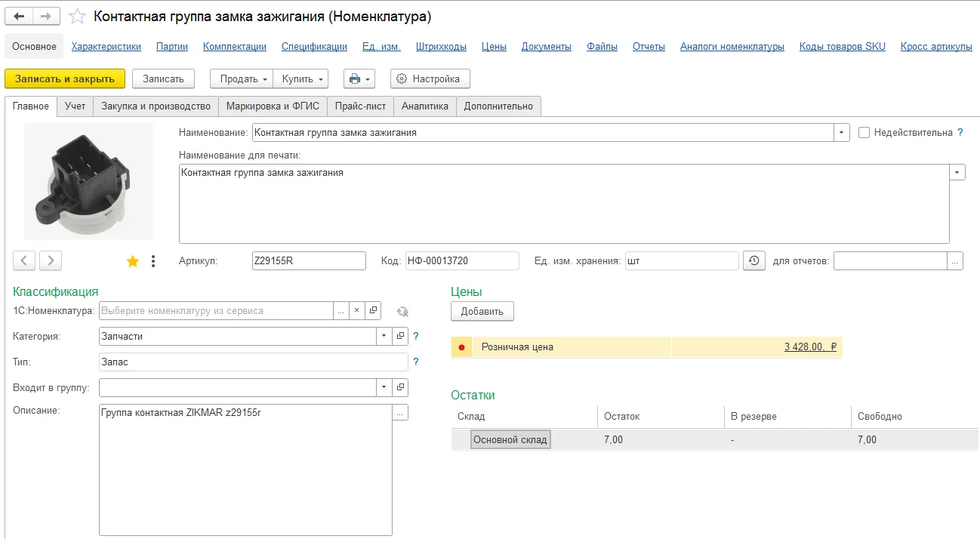Click the back arrow navigation icon
This screenshot has width=980, height=539.
19,16
